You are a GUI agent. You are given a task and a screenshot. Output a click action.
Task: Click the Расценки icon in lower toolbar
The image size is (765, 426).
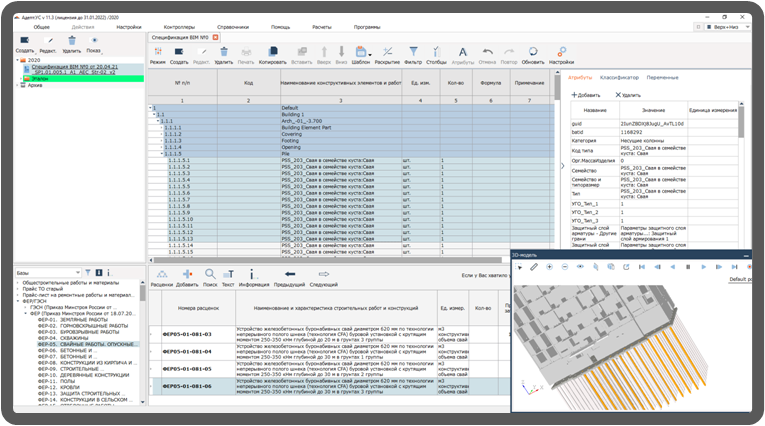point(162,275)
